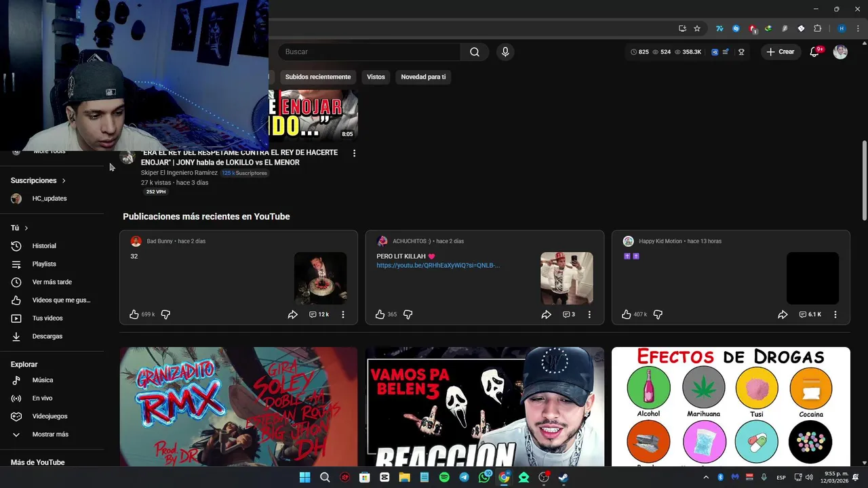Image resolution: width=868 pixels, height=488 pixels.
Task: Open options for the JONY habla video
Action: [354, 153]
